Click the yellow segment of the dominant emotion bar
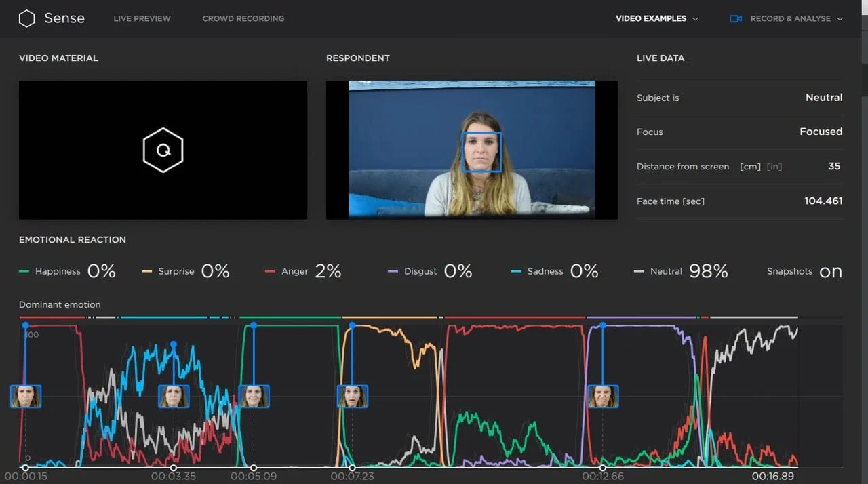Screen dimensions: 868x484 (390, 317)
